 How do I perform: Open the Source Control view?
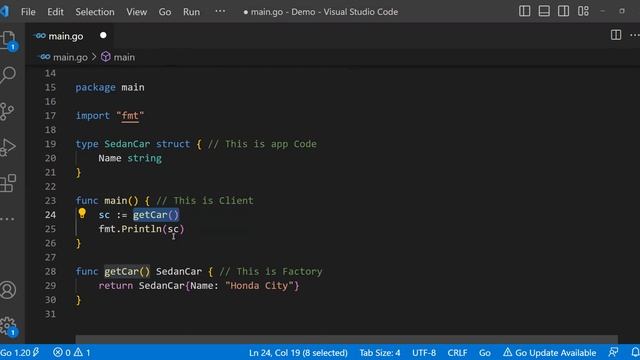click(x=7, y=111)
